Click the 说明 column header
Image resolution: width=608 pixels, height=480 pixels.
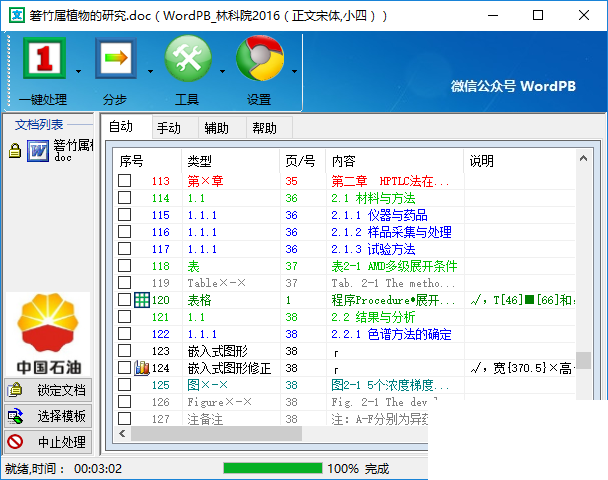point(520,161)
